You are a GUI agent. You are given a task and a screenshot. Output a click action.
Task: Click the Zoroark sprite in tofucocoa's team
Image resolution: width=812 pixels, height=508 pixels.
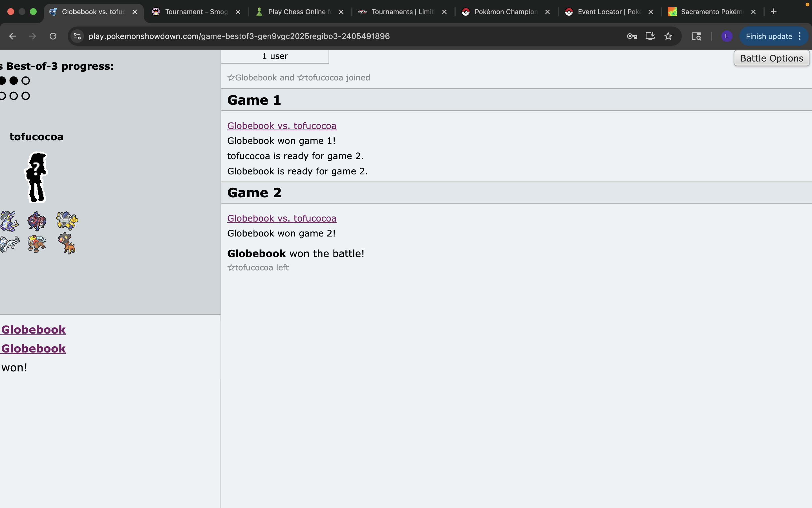[37, 221]
